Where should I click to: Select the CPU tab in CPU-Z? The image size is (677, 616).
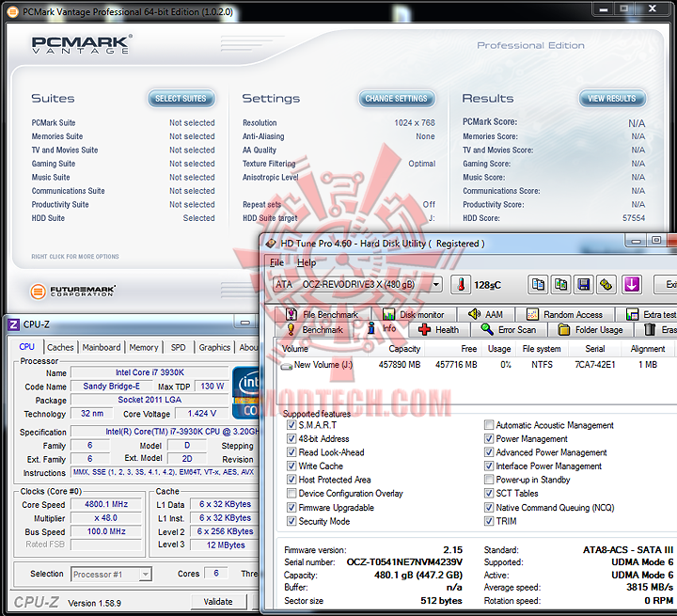26,347
